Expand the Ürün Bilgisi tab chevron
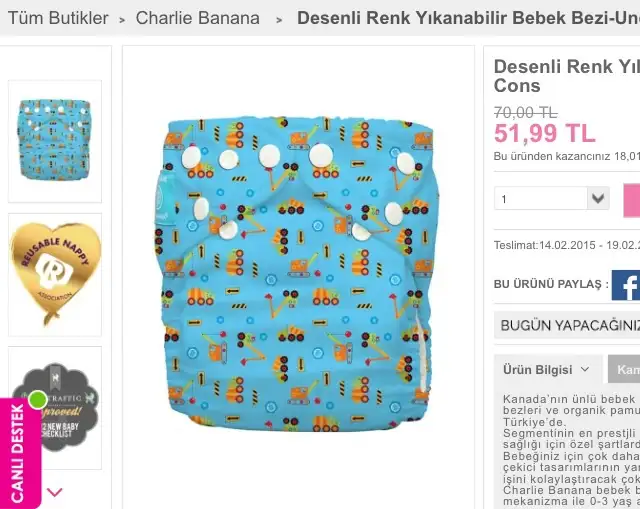The image size is (640, 509). tap(585, 369)
